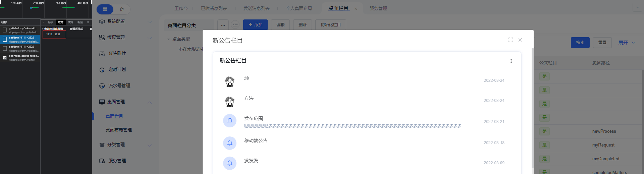Screen dimensions: 644x174
Task: Click the bell icon beside 移动端公告
Action: [x=230, y=143]
